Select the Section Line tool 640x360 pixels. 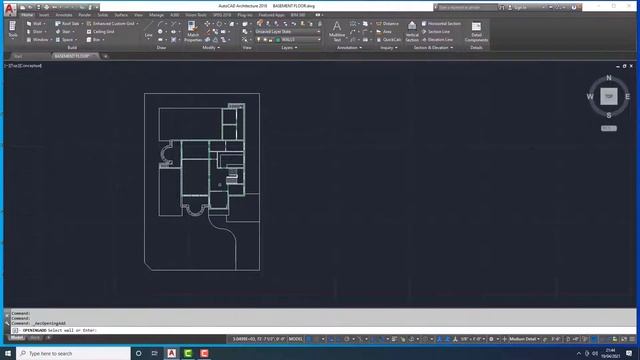436,32
